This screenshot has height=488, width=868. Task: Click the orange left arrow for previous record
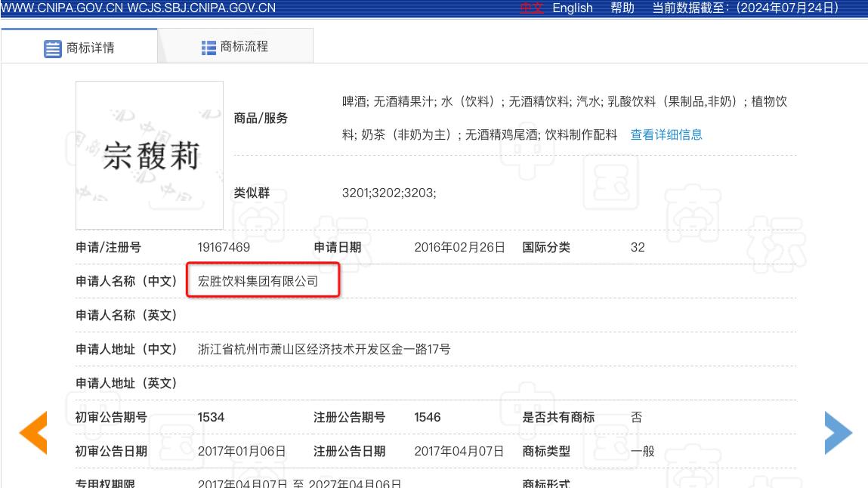(x=32, y=432)
